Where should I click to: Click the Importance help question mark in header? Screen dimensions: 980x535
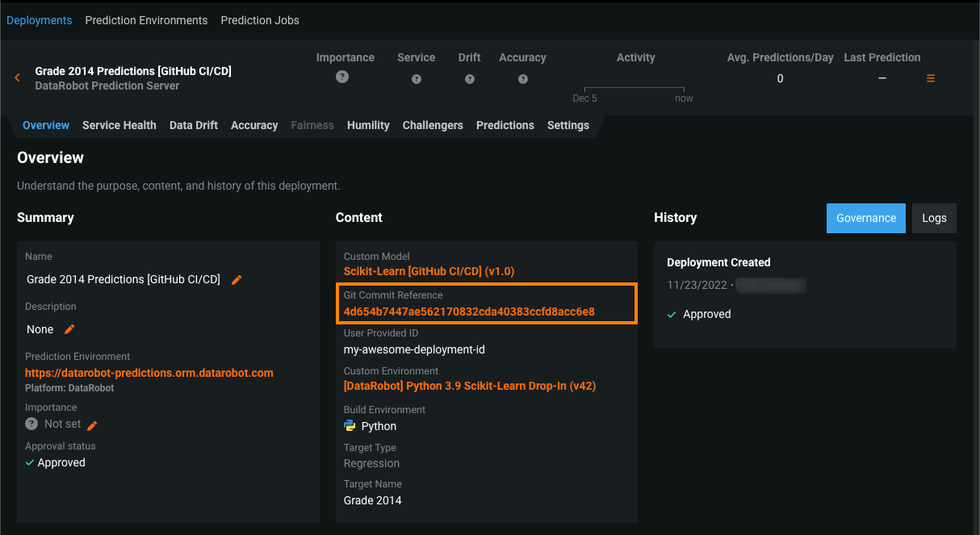click(x=342, y=77)
